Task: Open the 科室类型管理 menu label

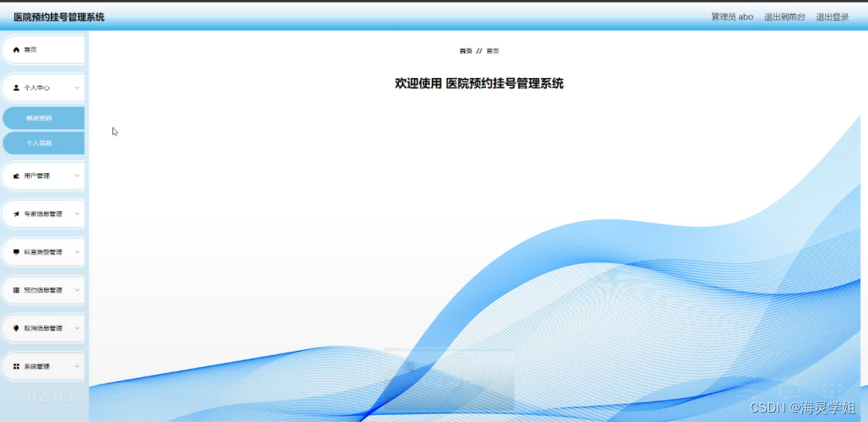Action: (43, 252)
